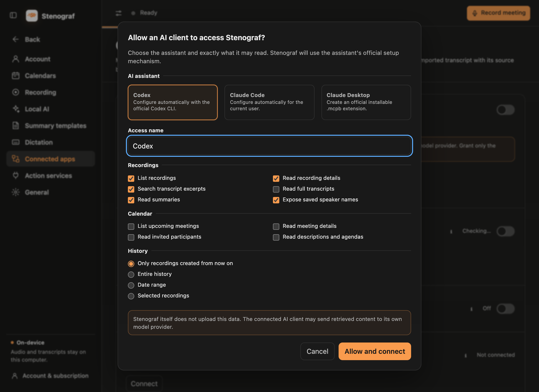Click the Access name input field
Screen dimensions: 539x392
tap(269, 146)
